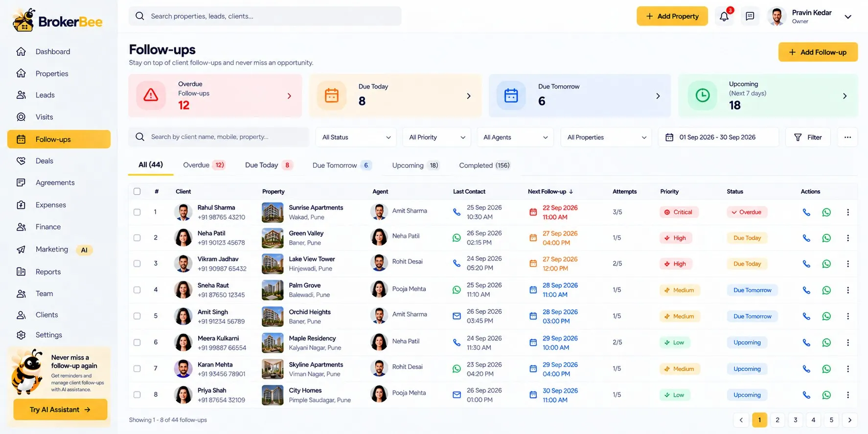Screen dimensions: 868x434
Task: Click the Upcoming clock icon
Action: (703, 95)
